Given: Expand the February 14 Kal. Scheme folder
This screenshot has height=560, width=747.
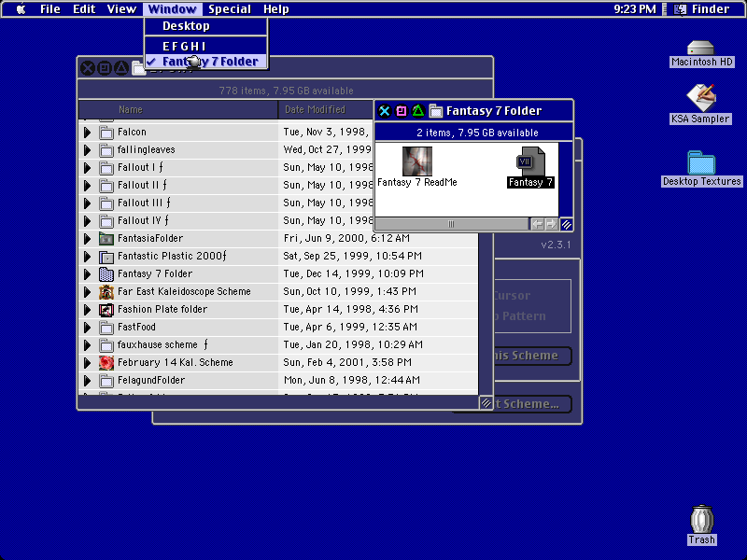Looking at the screenshot, I should [x=87, y=362].
